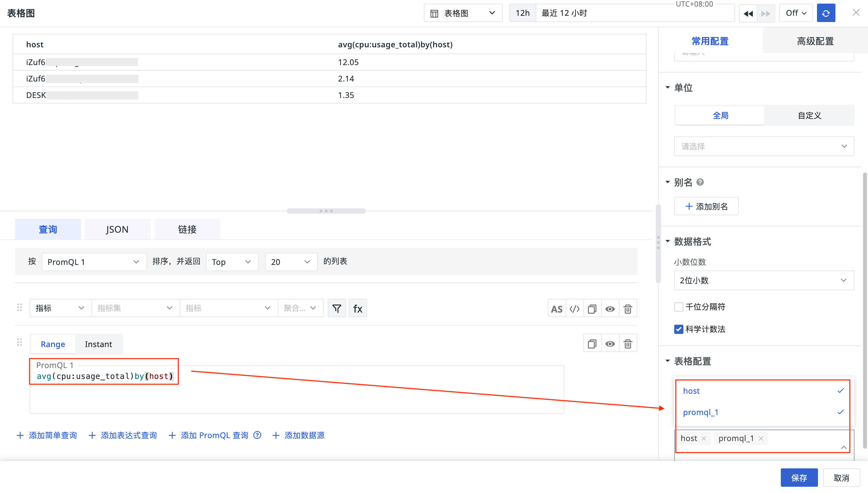Click the blue refresh icon button
The image size is (868, 493).
(826, 13)
